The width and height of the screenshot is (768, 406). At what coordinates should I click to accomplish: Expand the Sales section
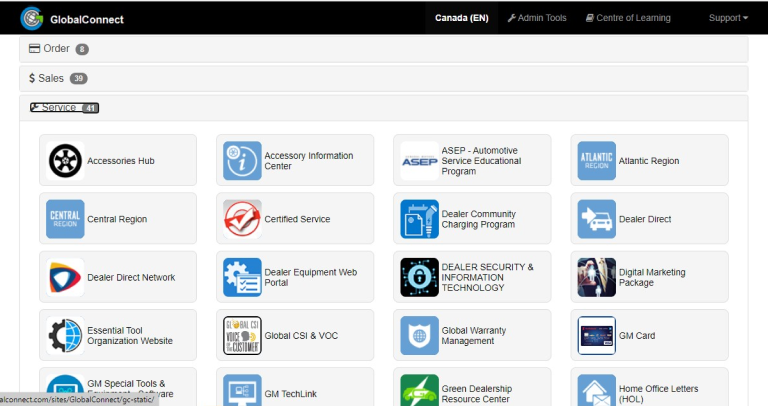pos(384,78)
